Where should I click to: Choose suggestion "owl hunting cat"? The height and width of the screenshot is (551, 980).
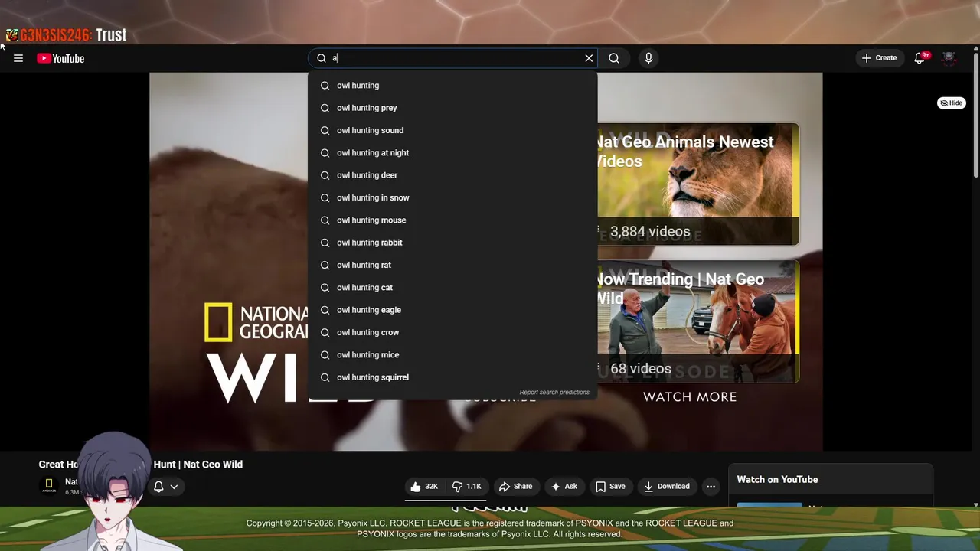coord(452,288)
